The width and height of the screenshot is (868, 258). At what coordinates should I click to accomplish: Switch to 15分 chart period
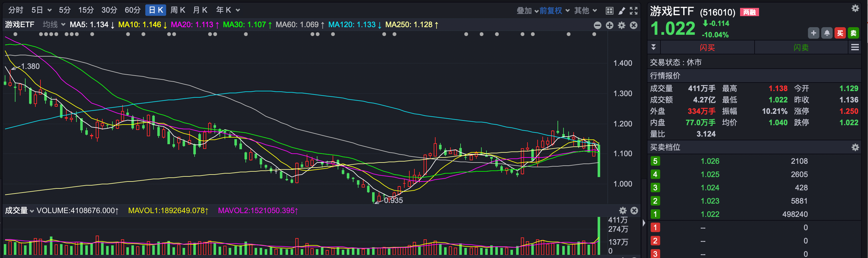86,10
